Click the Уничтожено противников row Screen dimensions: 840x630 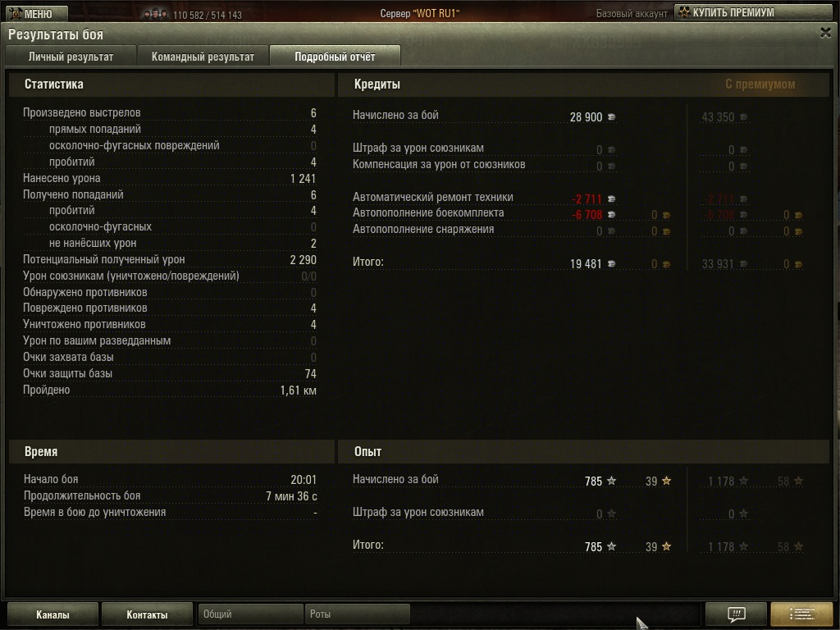169,325
